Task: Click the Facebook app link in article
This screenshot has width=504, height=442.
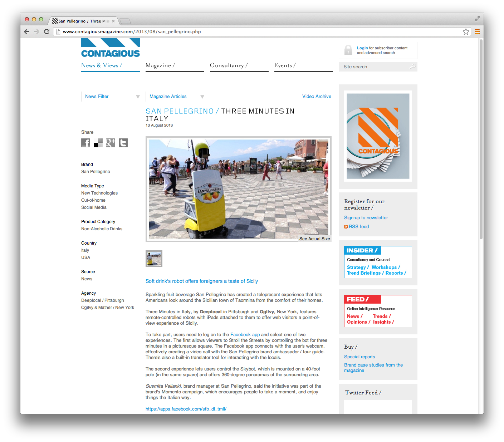Action: (245, 335)
